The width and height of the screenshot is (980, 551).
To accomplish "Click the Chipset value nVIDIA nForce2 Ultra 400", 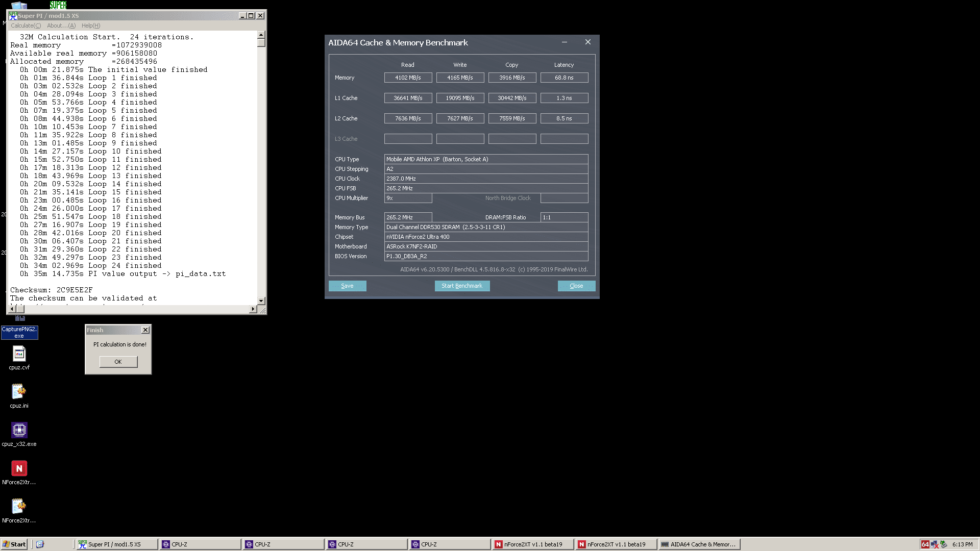I will 486,237.
